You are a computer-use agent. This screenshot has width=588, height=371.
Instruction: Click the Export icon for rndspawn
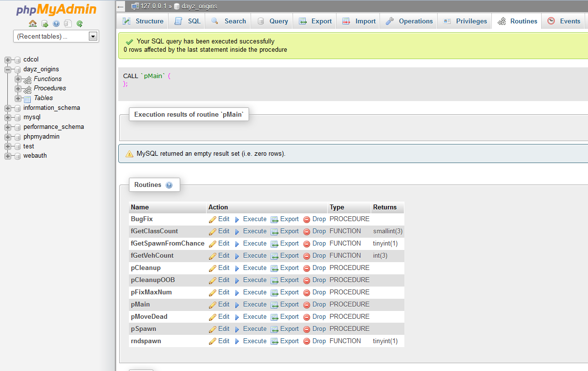pyautogui.click(x=274, y=342)
